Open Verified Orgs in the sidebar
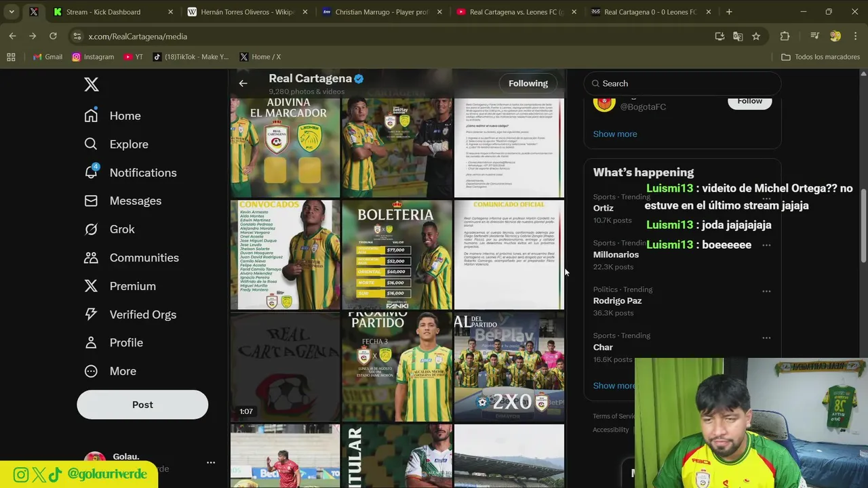The width and height of the screenshot is (868, 488). coord(130,315)
